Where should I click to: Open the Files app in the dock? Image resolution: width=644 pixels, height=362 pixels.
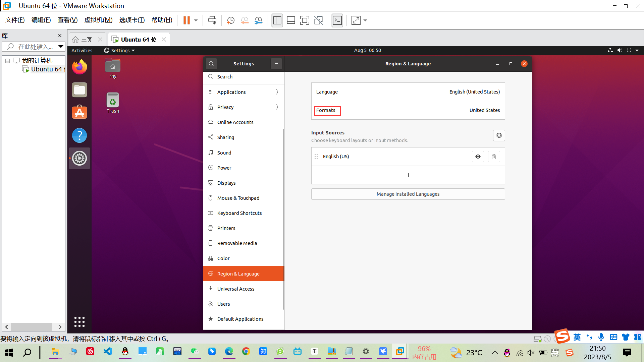point(79,90)
